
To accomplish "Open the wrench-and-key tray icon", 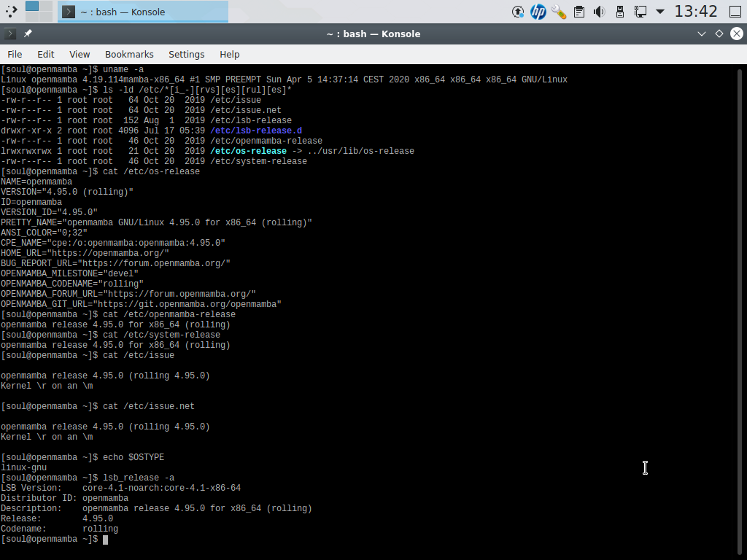I will tap(559, 12).
